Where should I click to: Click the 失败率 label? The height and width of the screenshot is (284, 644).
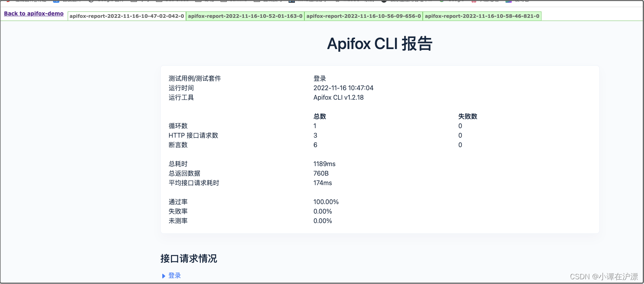point(178,211)
